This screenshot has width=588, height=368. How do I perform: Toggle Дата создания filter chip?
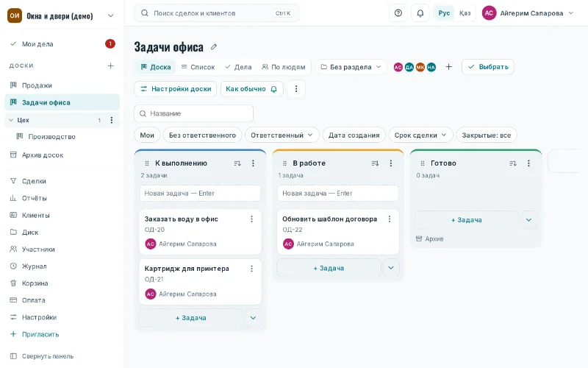pyautogui.click(x=354, y=135)
